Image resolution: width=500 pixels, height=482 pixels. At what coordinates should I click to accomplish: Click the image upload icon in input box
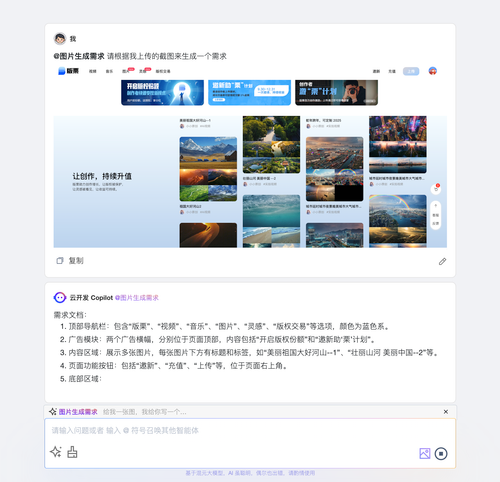click(425, 453)
